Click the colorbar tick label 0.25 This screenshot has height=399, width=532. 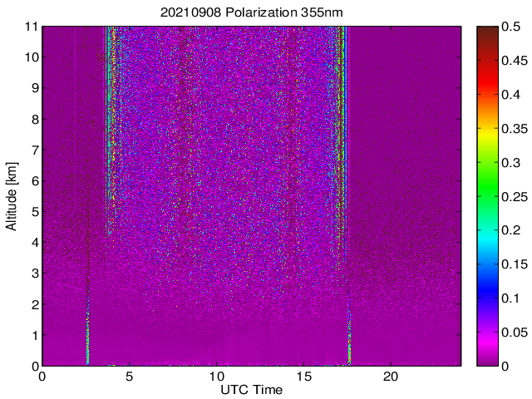(x=515, y=196)
